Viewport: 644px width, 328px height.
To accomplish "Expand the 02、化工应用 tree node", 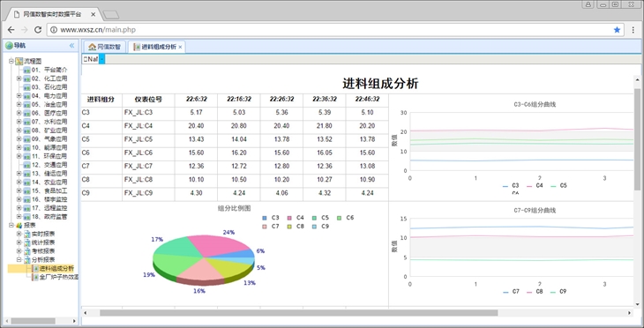I will 19,78.
